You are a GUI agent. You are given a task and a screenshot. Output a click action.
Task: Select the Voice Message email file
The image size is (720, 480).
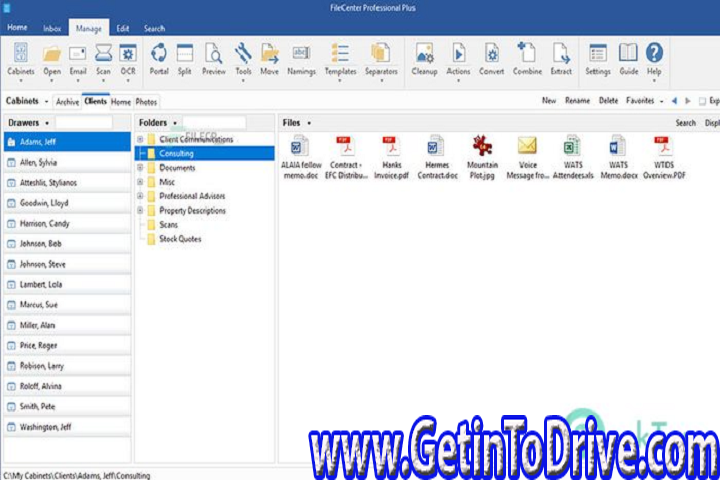528,158
